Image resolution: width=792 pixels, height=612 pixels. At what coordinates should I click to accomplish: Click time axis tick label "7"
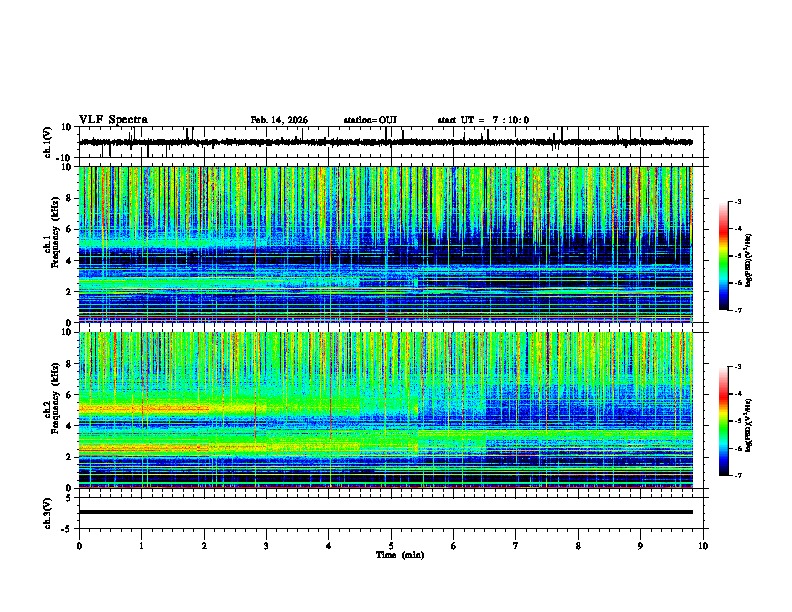[x=516, y=546]
